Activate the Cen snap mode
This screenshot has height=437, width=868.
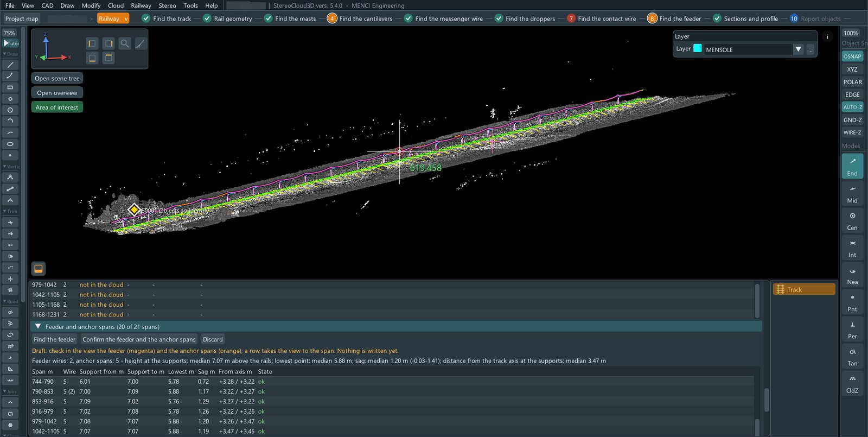pyautogui.click(x=852, y=220)
